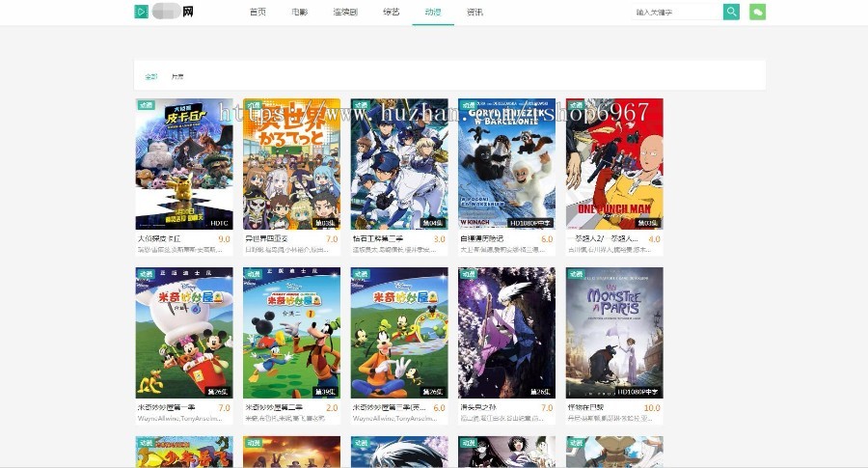The image size is (868, 468).
Task: Open the One Punch Man poster
Action: click(x=614, y=164)
